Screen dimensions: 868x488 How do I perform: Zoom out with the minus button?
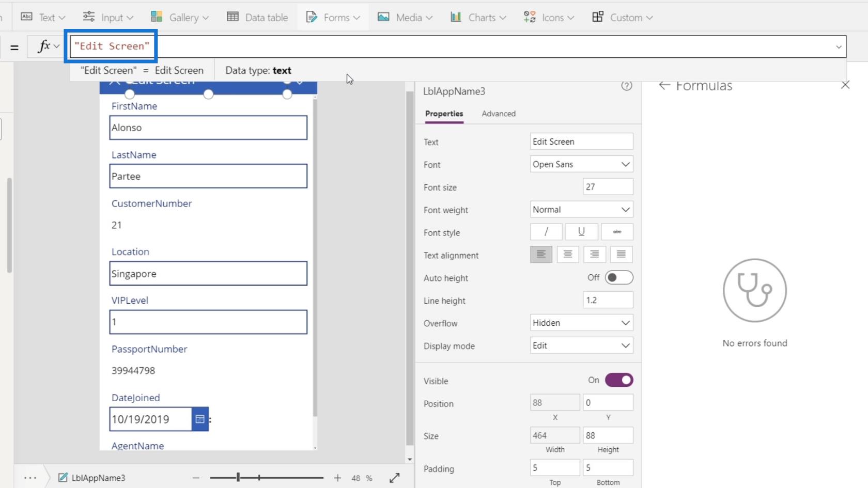coord(196,478)
